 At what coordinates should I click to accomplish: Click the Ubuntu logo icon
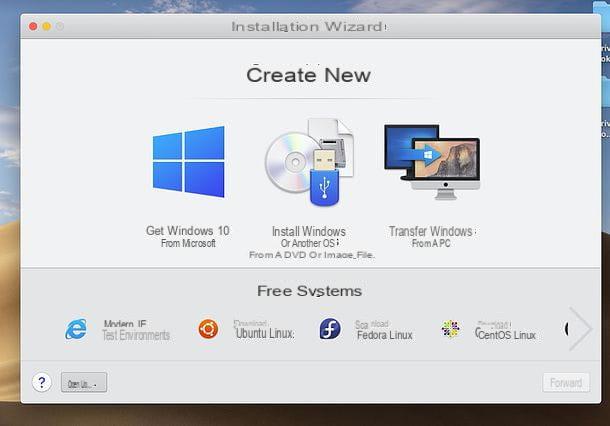point(208,329)
